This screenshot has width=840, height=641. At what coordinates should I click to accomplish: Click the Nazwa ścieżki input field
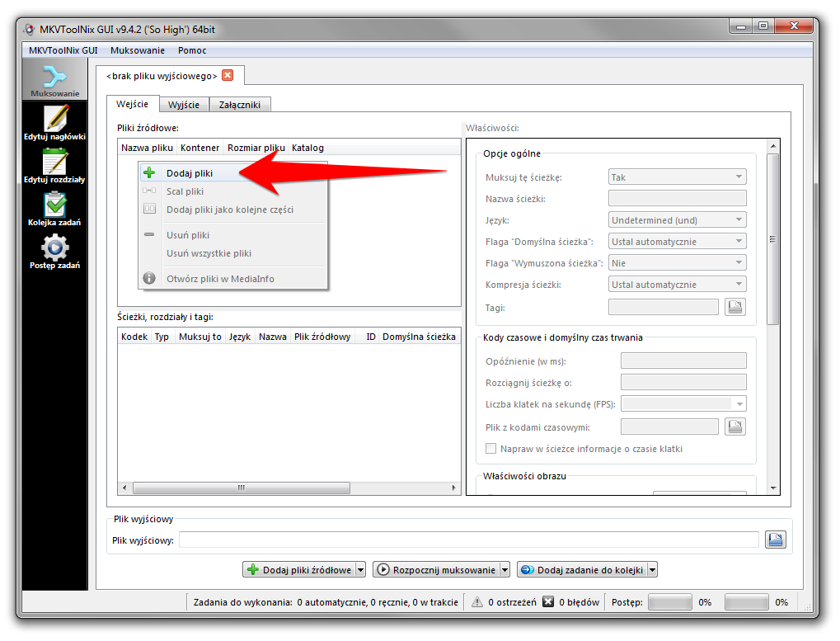(x=677, y=198)
